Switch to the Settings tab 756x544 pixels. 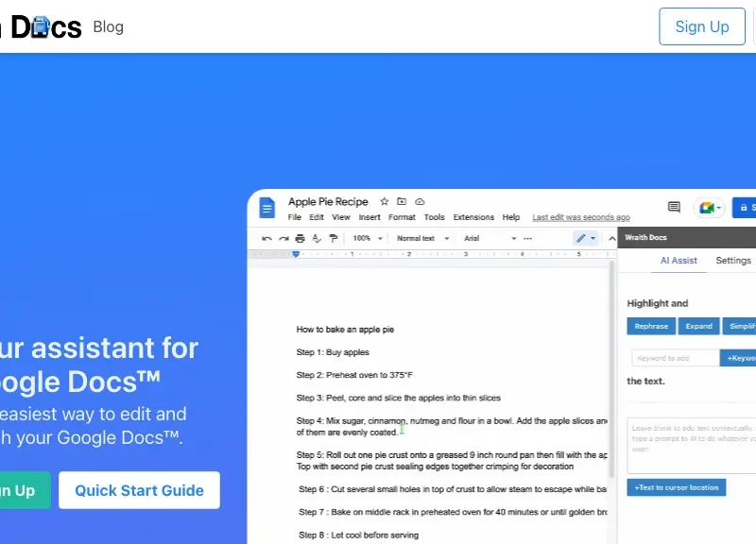click(x=733, y=261)
